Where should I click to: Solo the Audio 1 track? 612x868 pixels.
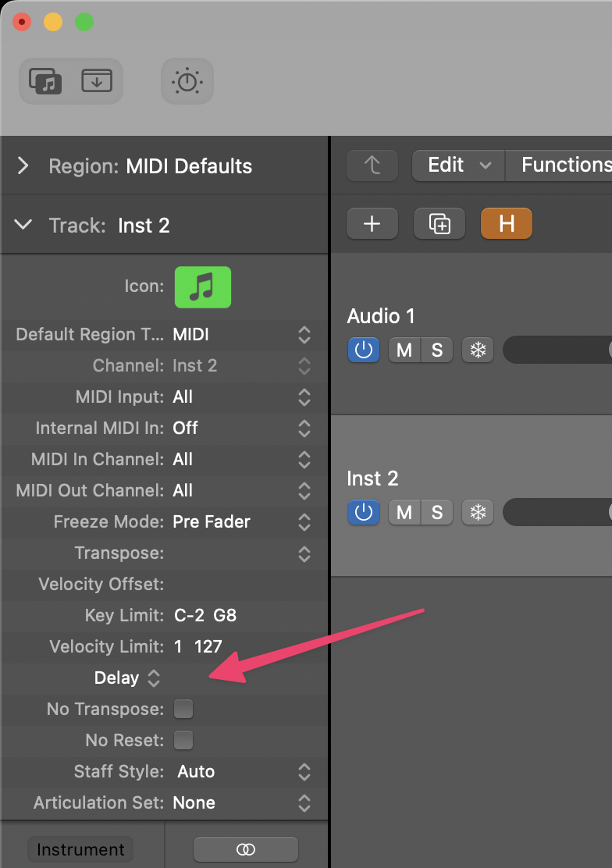[437, 350]
